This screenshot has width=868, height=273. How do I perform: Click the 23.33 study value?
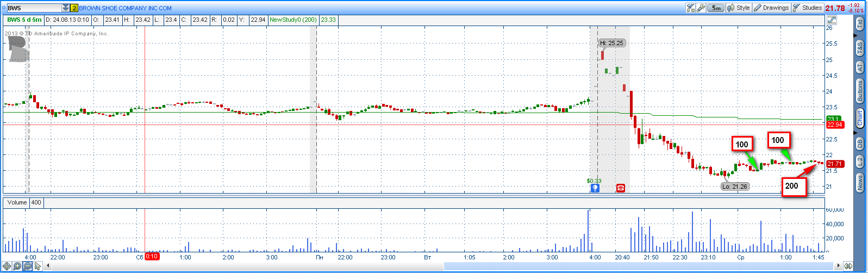[x=328, y=20]
